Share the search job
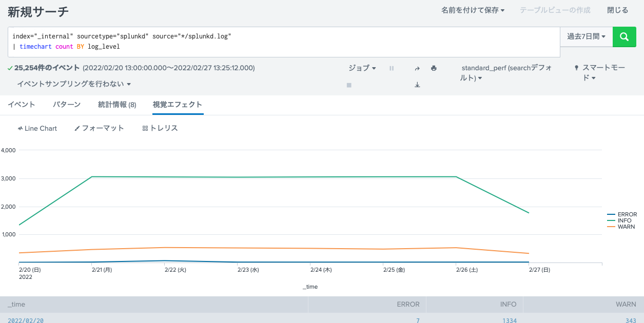The height and width of the screenshot is (323, 644). pyautogui.click(x=417, y=68)
